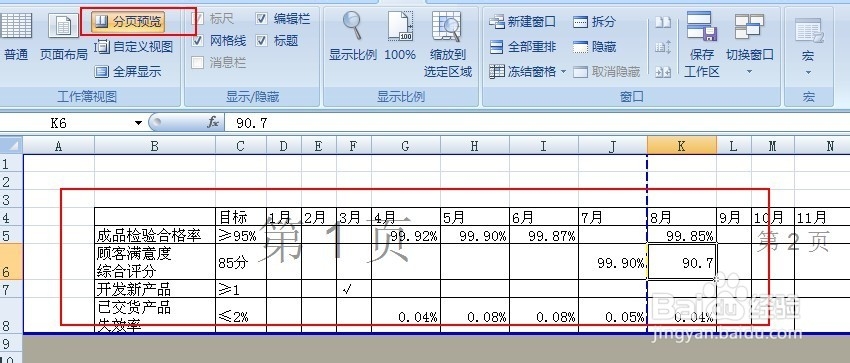Save Workspace (保存工作区)
850x363 pixels.
coord(702,44)
